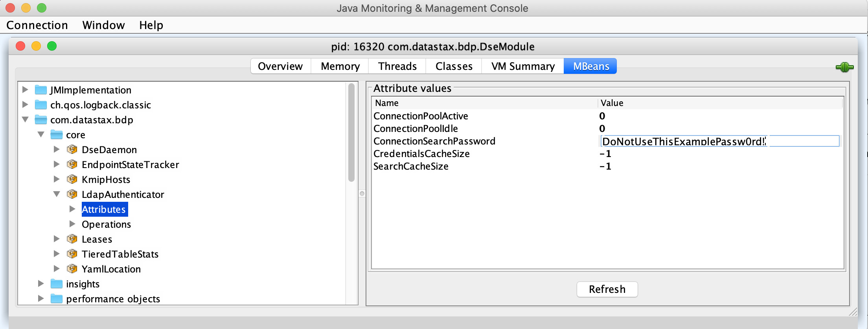Click the split pane divider handle
Screen dimensions: 868x329
[362, 194]
